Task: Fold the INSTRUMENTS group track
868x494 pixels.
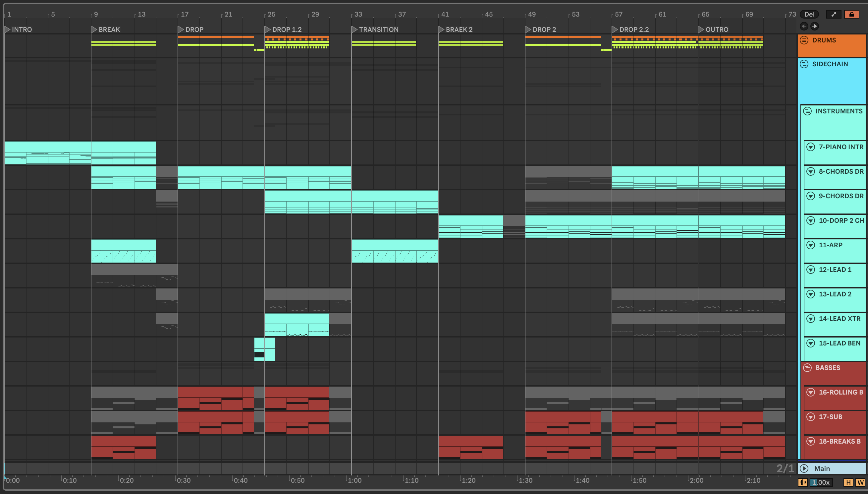Action: (x=807, y=111)
